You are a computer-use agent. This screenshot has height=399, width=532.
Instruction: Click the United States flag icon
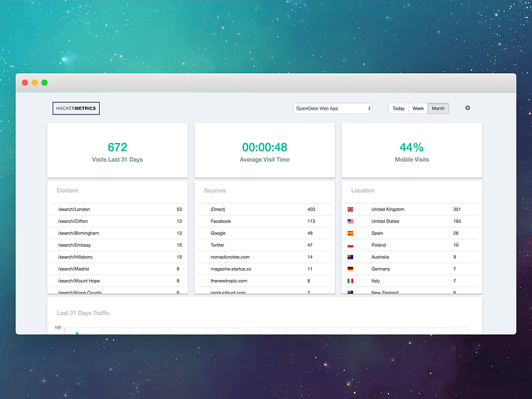pos(350,221)
